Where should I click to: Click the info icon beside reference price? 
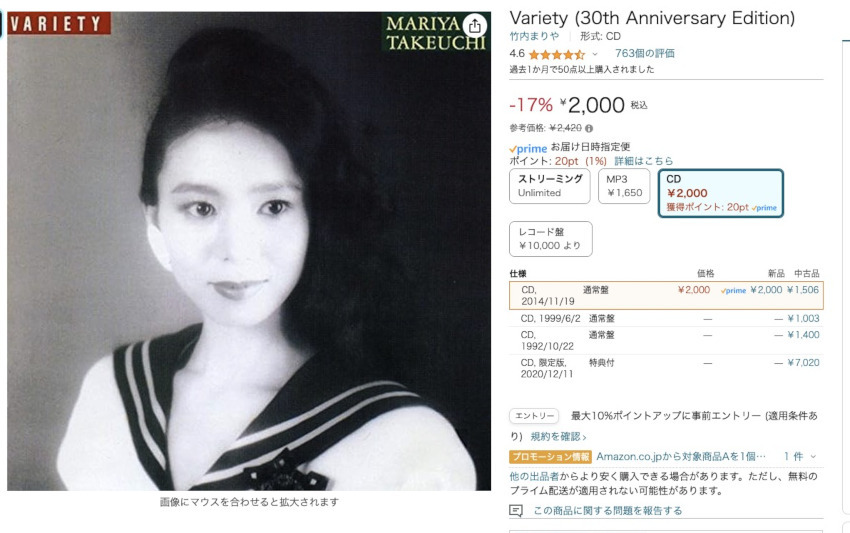pyautogui.click(x=589, y=129)
